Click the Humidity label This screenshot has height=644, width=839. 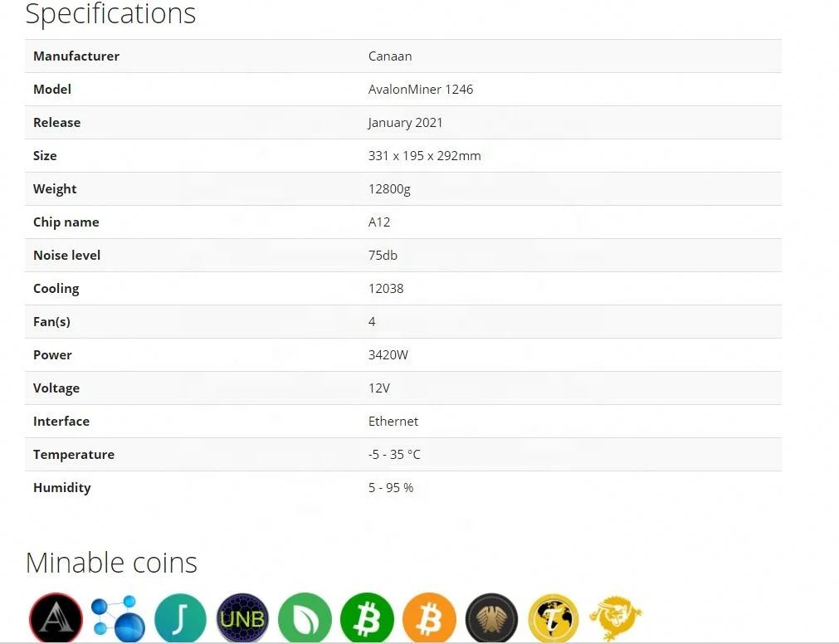pos(62,488)
